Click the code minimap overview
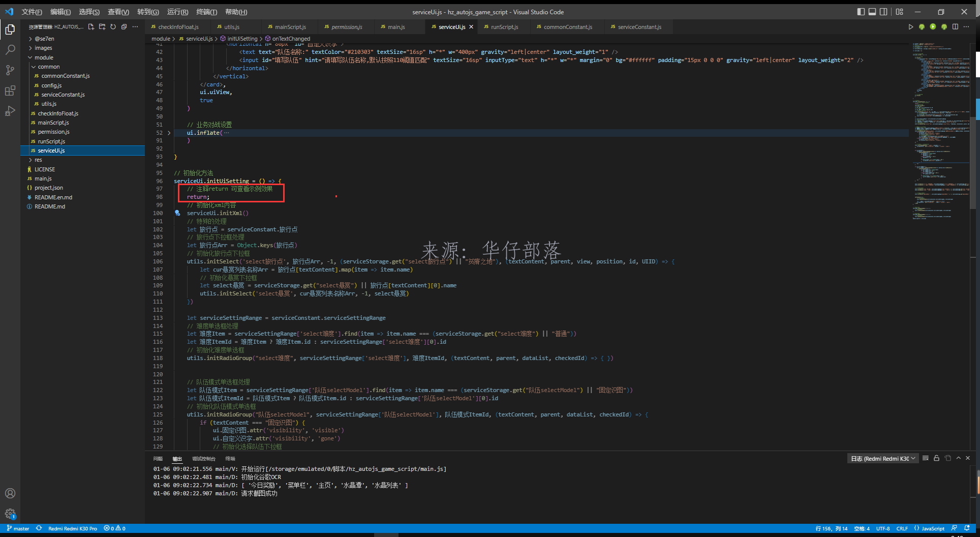Viewport: 980px width, 537px height. pyautogui.click(x=940, y=132)
